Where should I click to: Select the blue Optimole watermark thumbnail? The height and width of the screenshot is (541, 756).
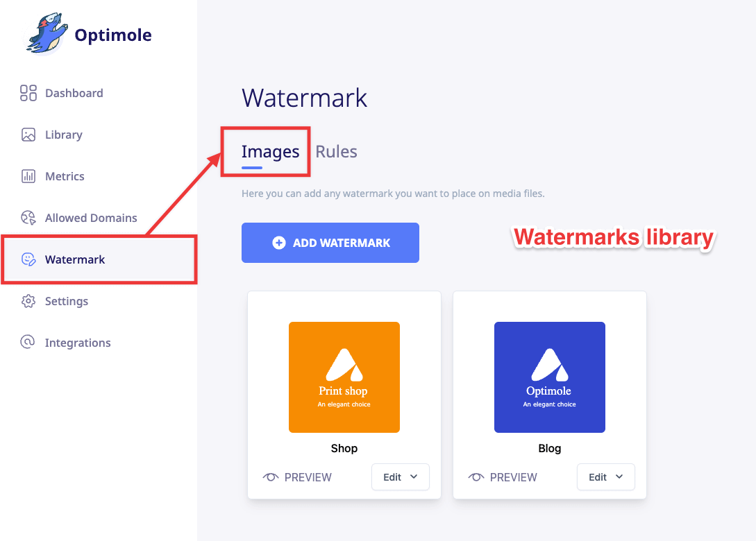[550, 377]
